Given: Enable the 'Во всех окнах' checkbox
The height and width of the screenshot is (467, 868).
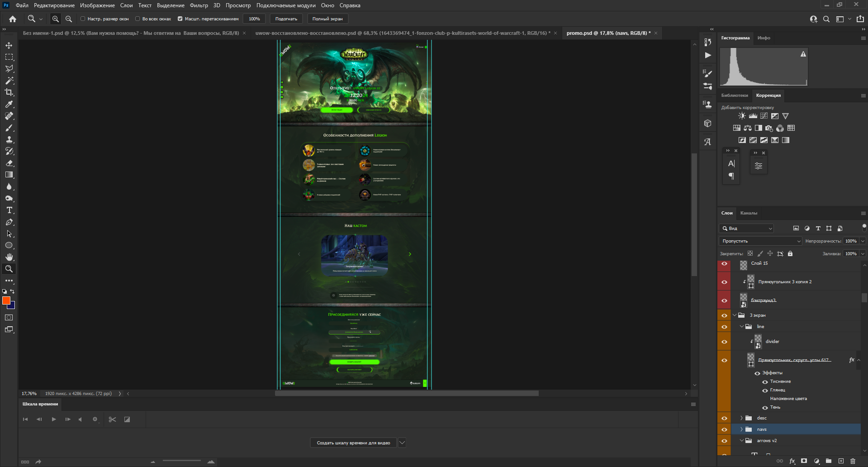Looking at the screenshot, I should pyautogui.click(x=138, y=19).
